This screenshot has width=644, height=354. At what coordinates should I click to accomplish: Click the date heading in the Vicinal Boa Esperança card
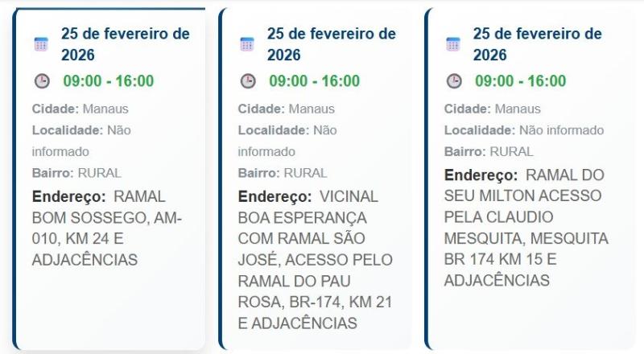tap(331, 44)
